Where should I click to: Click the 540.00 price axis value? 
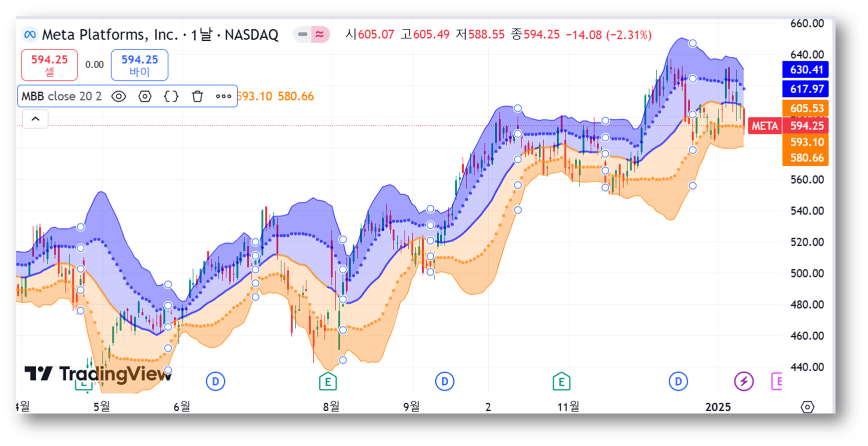click(x=807, y=210)
